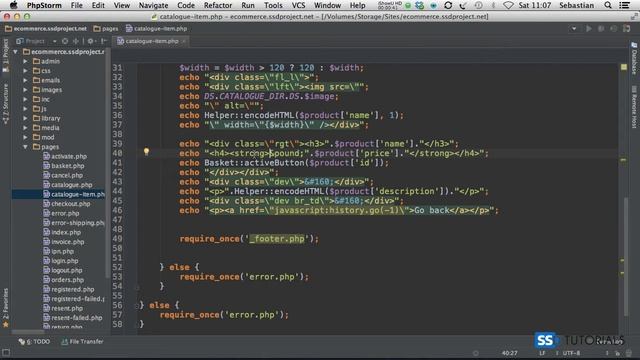640x360 pixels.
Task: Select basket.php in project tree
Action: [63, 166]
